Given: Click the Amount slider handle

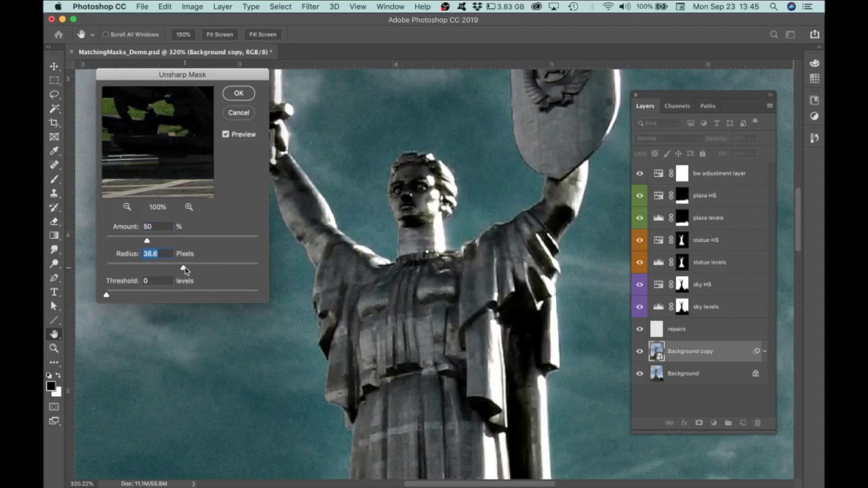Looking at the screenshot, I should (147, 241).
